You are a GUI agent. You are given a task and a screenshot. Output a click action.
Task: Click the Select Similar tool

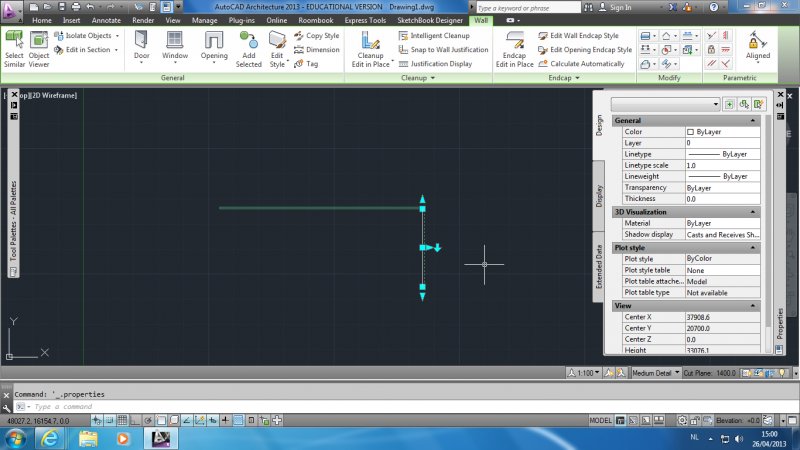coord(14,49)
